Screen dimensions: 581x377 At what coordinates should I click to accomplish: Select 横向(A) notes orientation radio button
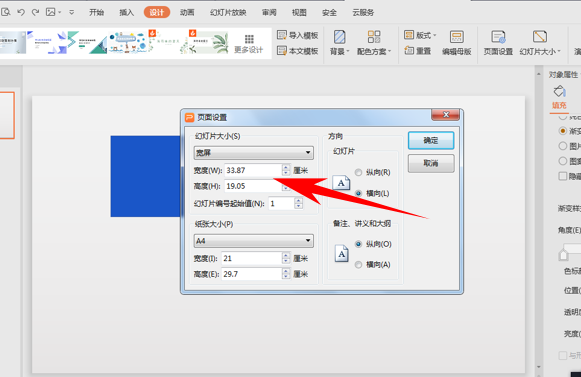tap(358, 265)
